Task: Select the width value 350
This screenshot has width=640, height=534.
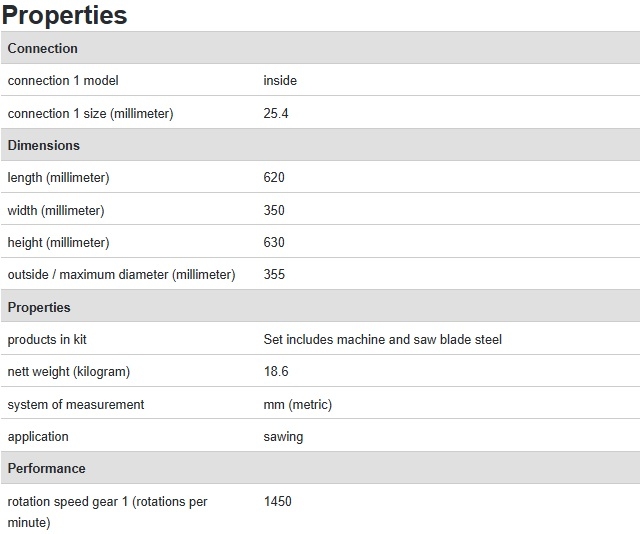Action: [x=274, y=210]
